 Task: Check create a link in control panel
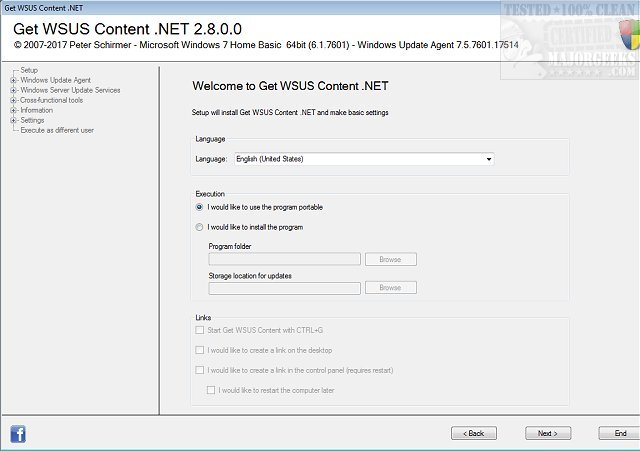[x=200, y=370]
